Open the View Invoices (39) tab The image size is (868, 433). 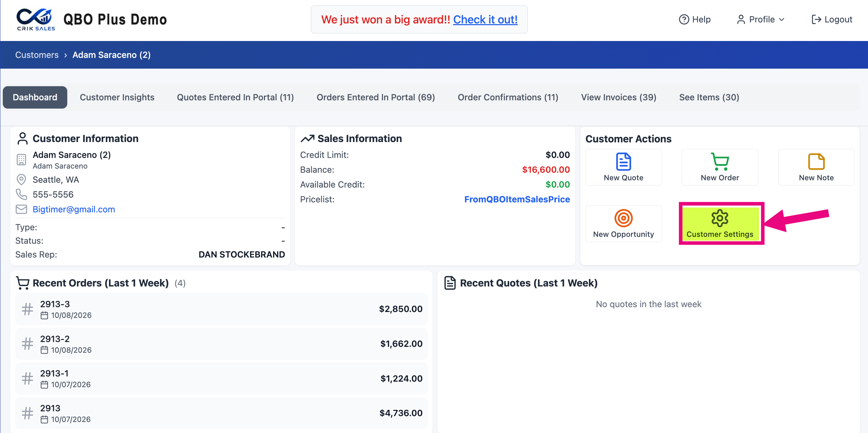(619, 97)
